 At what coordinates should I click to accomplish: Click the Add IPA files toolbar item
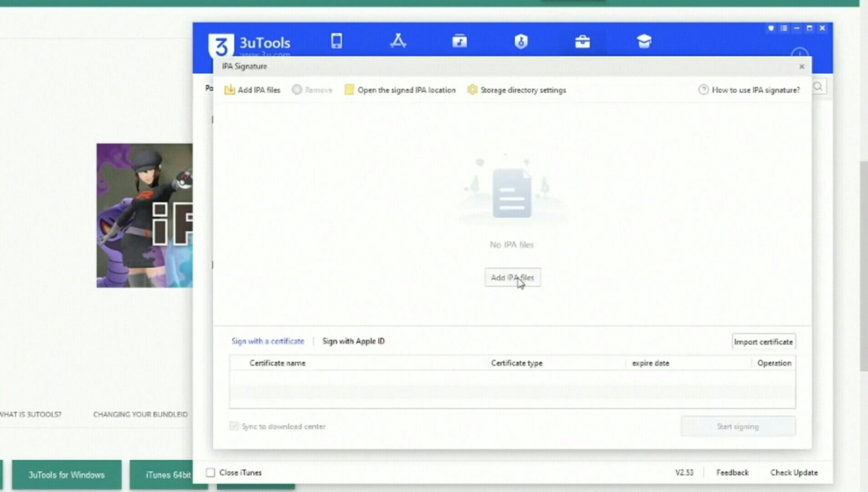(252, 90)
